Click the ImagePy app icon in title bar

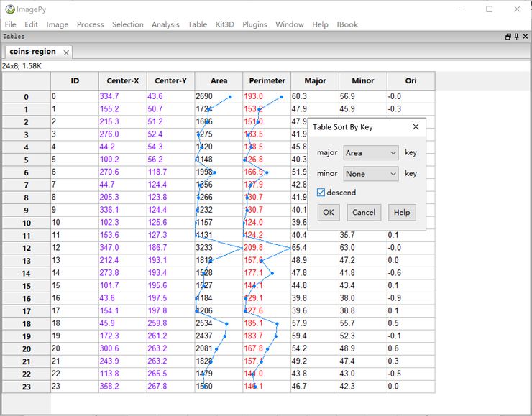pyautogui.click(x=9, y=9)
